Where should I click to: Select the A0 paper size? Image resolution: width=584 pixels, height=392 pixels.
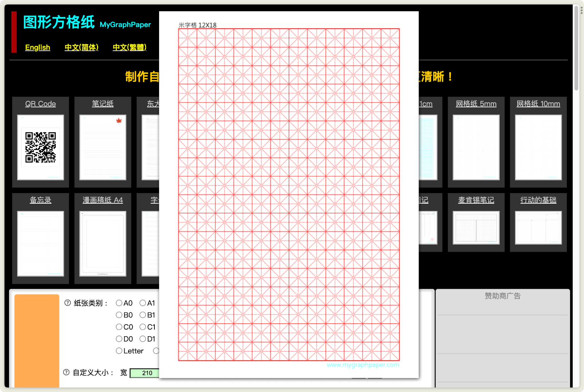click(119, 303)
